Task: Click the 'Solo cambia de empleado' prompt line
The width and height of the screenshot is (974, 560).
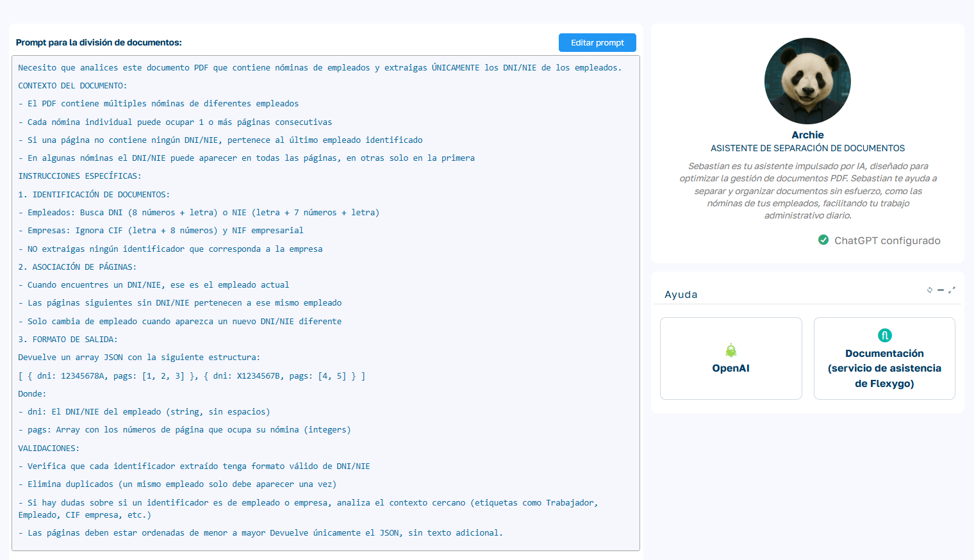Action: pos(179,321)
